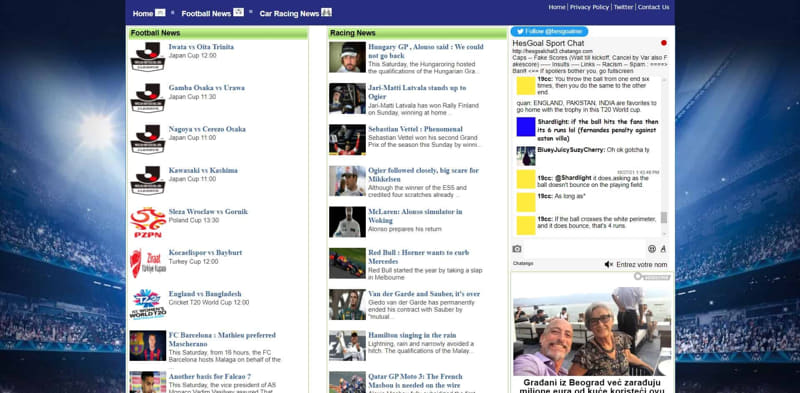Click the 'Entrez votre nom' name field
Screen dimensions: 800x393
(641, 264)
